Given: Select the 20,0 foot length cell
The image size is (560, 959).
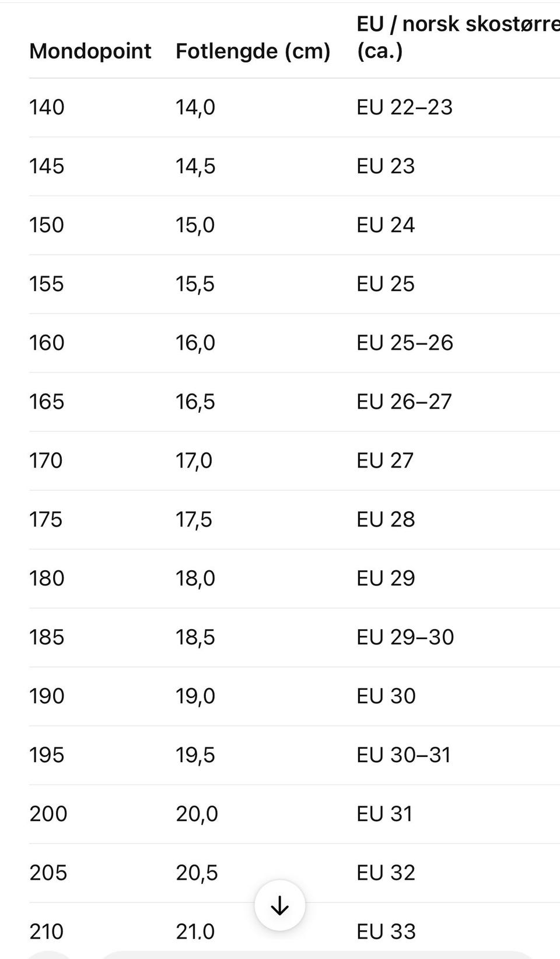Looking at the screenshot, I should coord(197,814).
